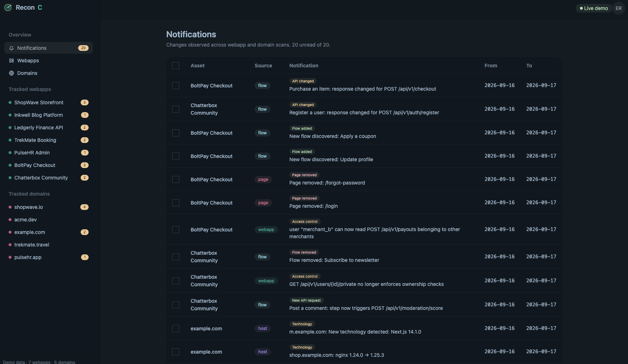Open acme.dev tracked domain

pyautogui.click(x=48, y=220)
